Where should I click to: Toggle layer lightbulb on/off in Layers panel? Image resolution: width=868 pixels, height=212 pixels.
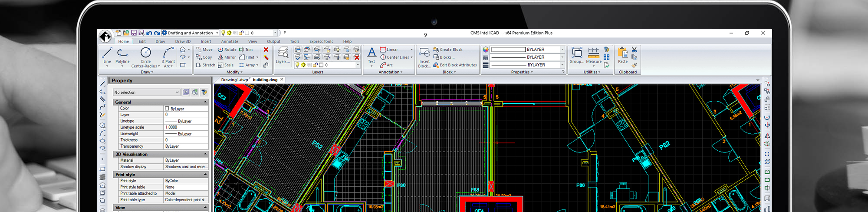tap(297, 65)
